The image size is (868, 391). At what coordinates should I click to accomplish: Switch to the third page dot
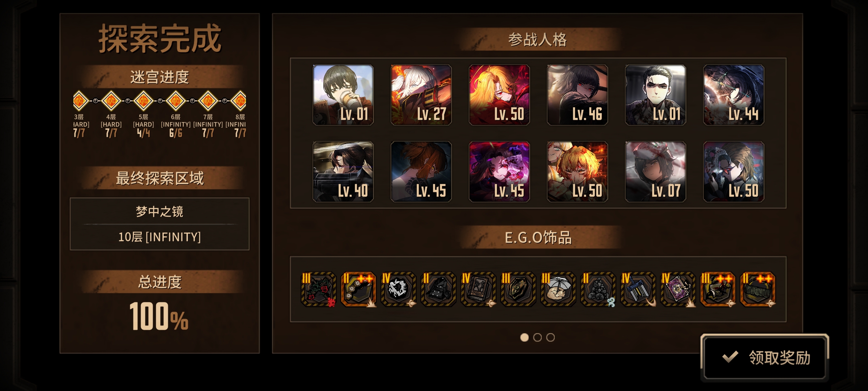[x=550, y=337]
